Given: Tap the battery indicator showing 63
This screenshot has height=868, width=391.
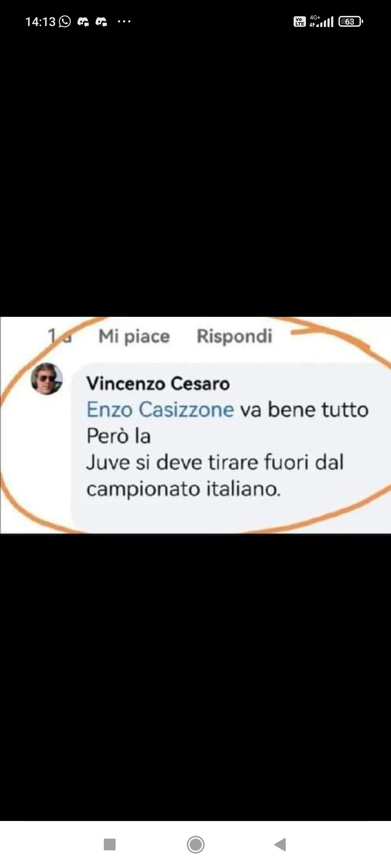Looking at the screenshot, I should click(x=350, y=22).
